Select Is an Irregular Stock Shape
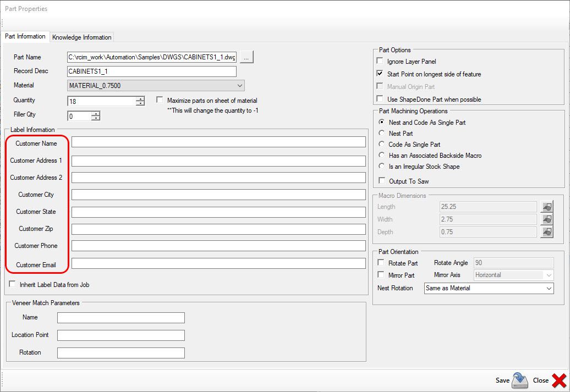The width and height of the screenshot is (570, 392). [x=382, y=166]
